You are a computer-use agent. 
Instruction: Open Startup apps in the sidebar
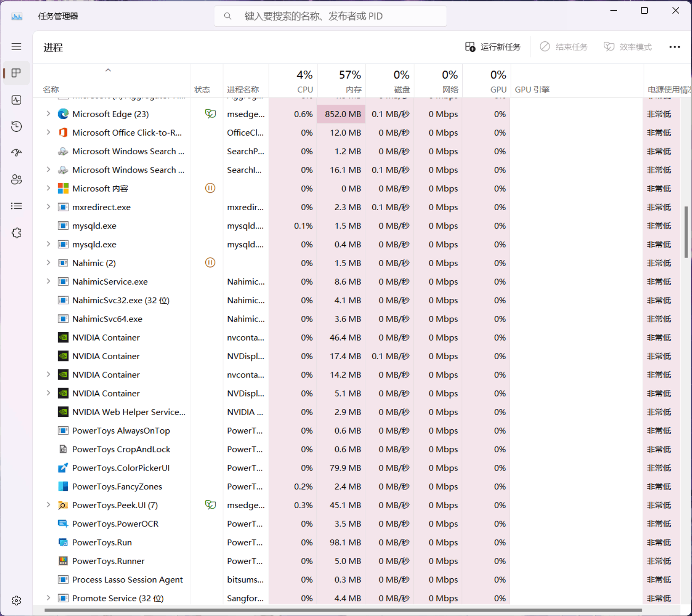tap(16, 153)
